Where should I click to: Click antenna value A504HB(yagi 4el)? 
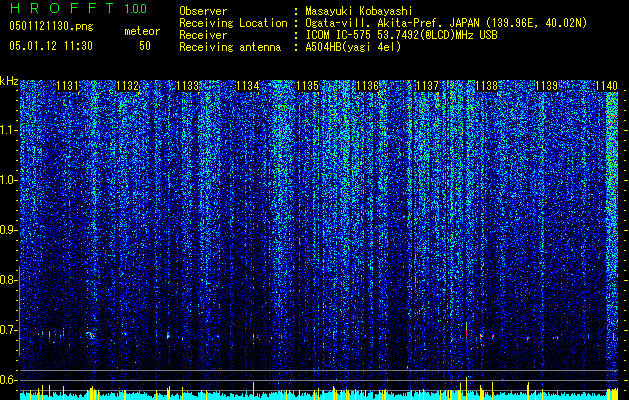(353, 47)
